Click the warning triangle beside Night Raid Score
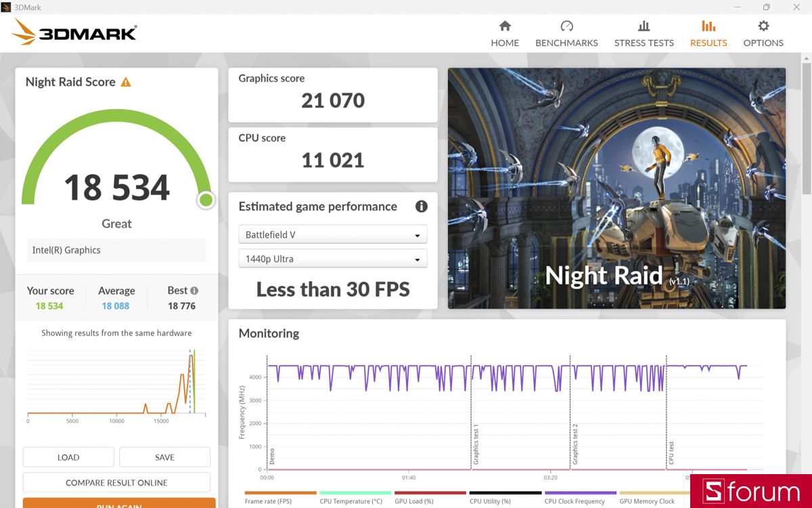The height and width of the screenshot is (508, 812). pos(126,82)
